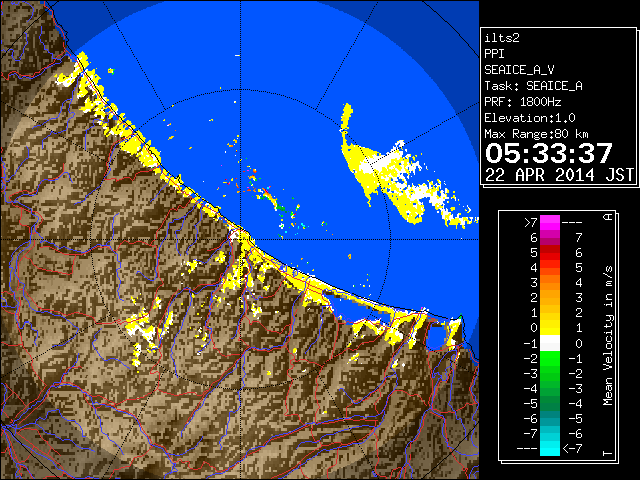
Task: Click the '<-7' label on the legend
Action: click(572, 449)
